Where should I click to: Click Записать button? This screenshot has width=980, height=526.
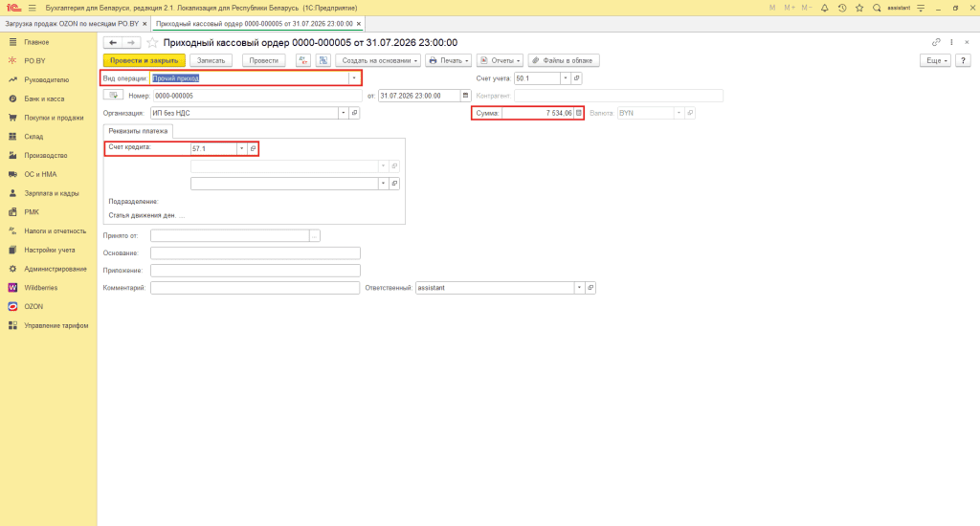point(211,60)
